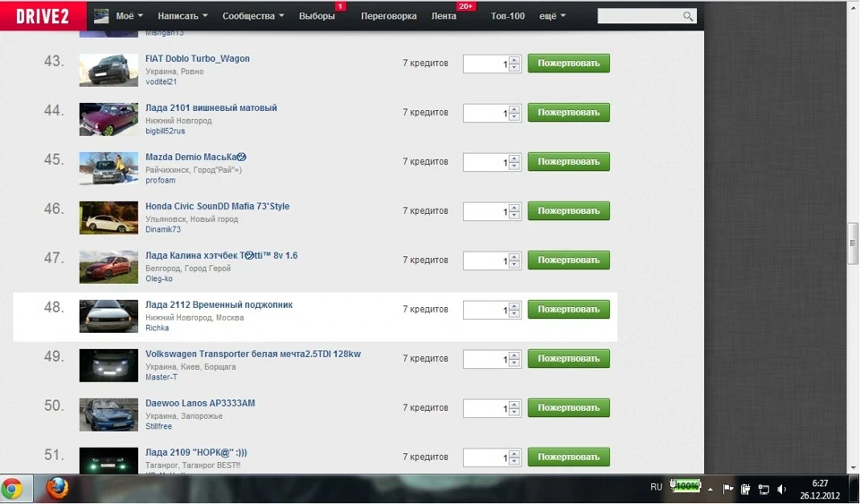Click the RU language indicator
860x504 pixels.
click(x=656, y=486)
